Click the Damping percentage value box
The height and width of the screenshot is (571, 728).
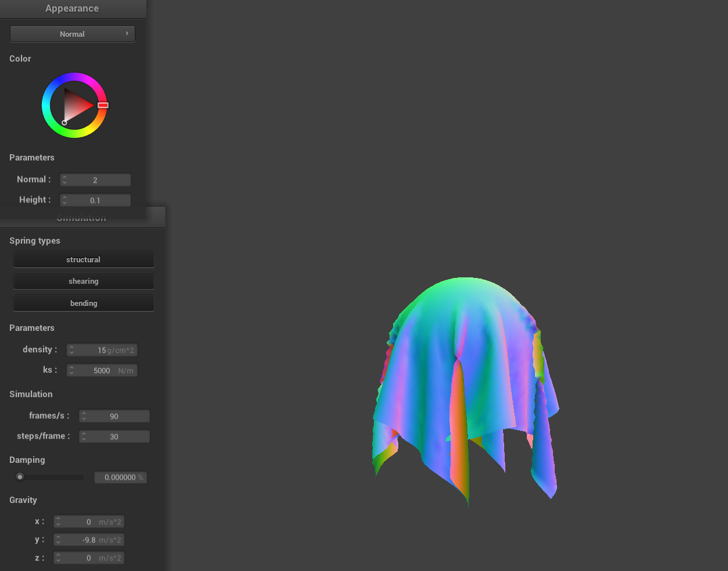pyautogui.click(x=120, y=477)
